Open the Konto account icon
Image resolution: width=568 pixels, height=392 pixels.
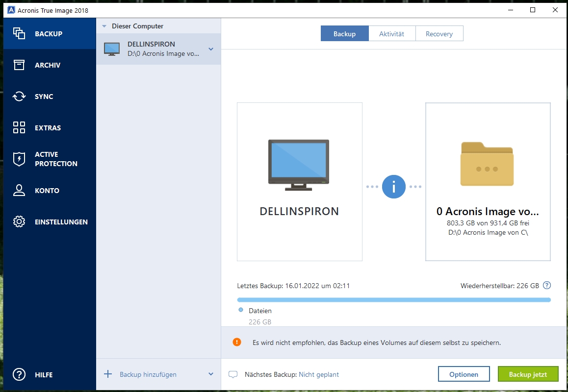19,191
